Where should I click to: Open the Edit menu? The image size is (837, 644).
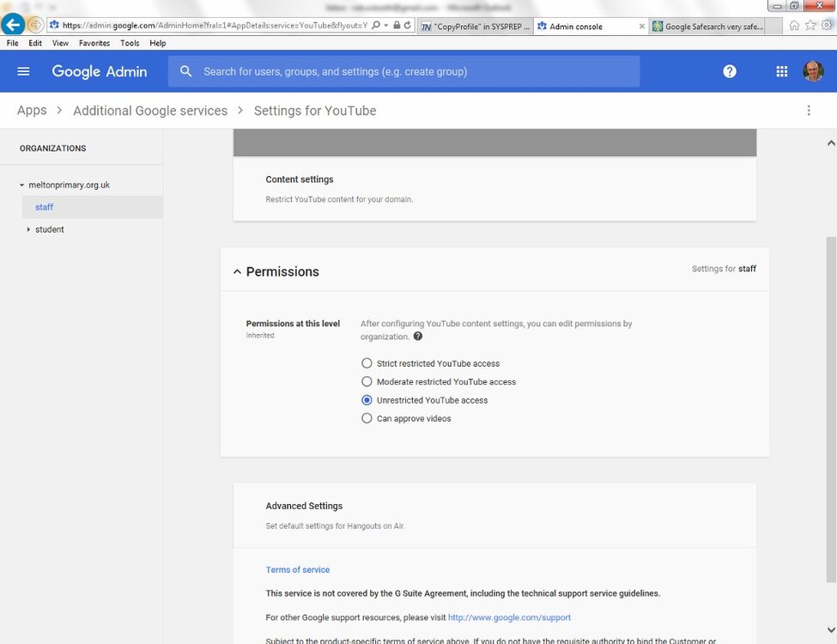click(x=35, y=43)
